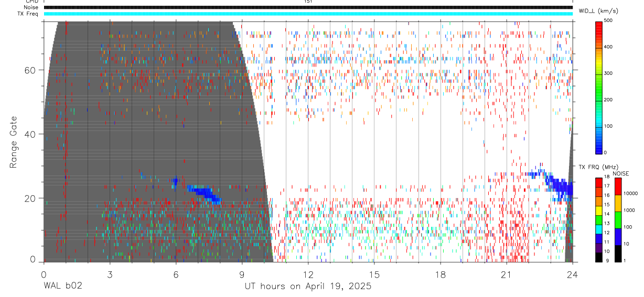Click the '400' tick on width scale
Viewport: 644px width, 297px height.
point(608,47)
